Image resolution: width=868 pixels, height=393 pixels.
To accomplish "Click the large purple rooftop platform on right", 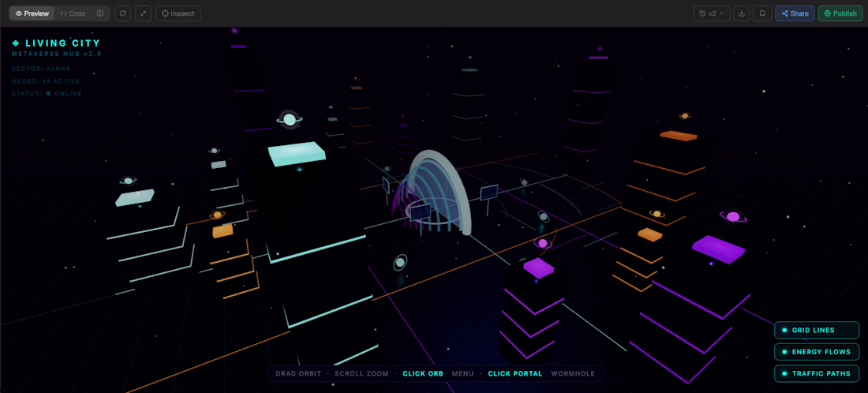I will 718,249.
